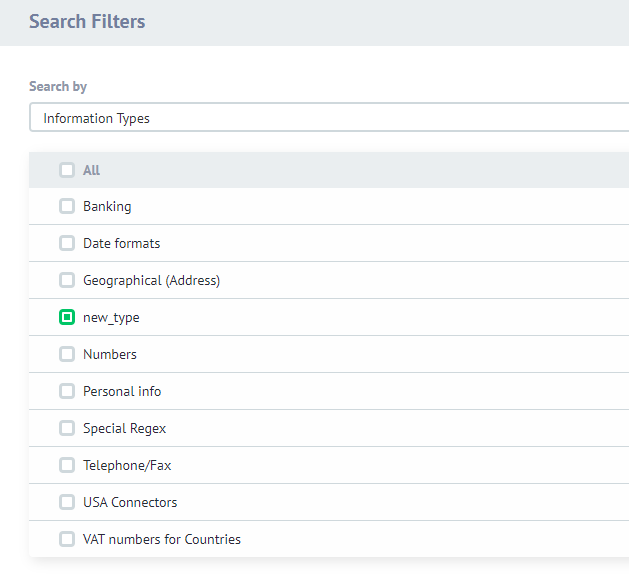Click the VAT numbers for Countries label
The height and width of the screenshot is (576, 629).
click(x=162, y=539)
